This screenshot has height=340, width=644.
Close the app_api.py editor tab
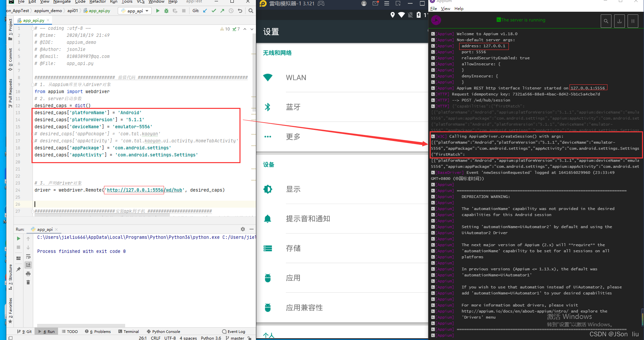click(48, 20)
